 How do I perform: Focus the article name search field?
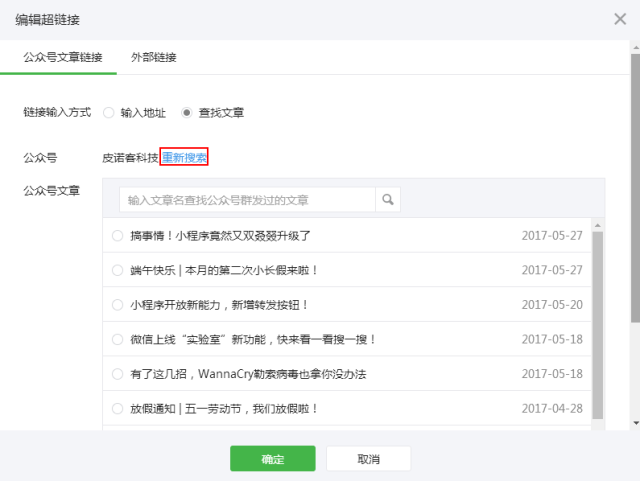point(247,199)
